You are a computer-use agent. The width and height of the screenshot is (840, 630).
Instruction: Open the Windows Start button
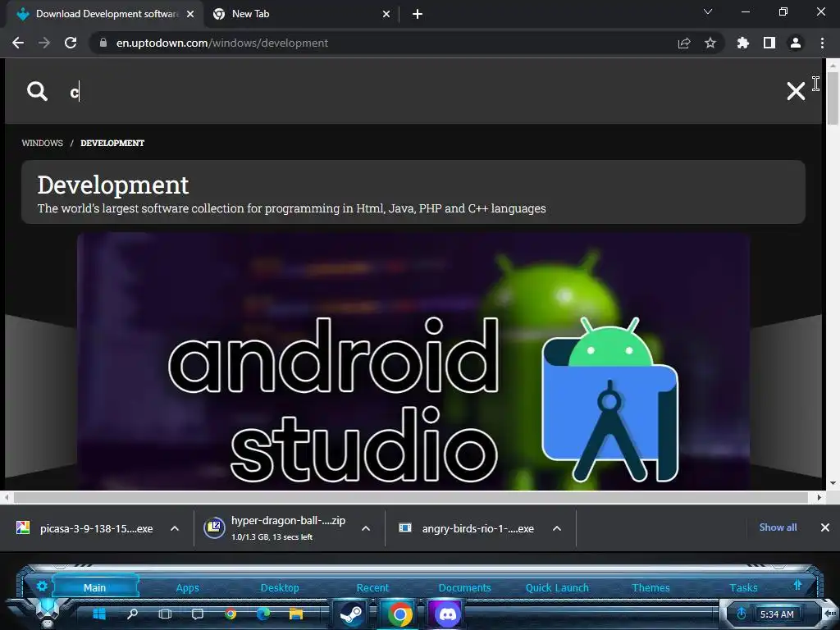(x=99, y=614)
